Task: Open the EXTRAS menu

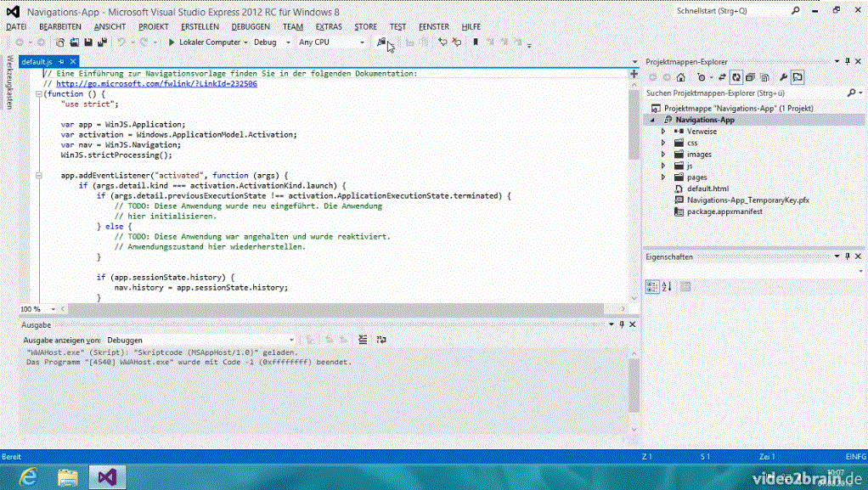Action: (x=329, y=26)
